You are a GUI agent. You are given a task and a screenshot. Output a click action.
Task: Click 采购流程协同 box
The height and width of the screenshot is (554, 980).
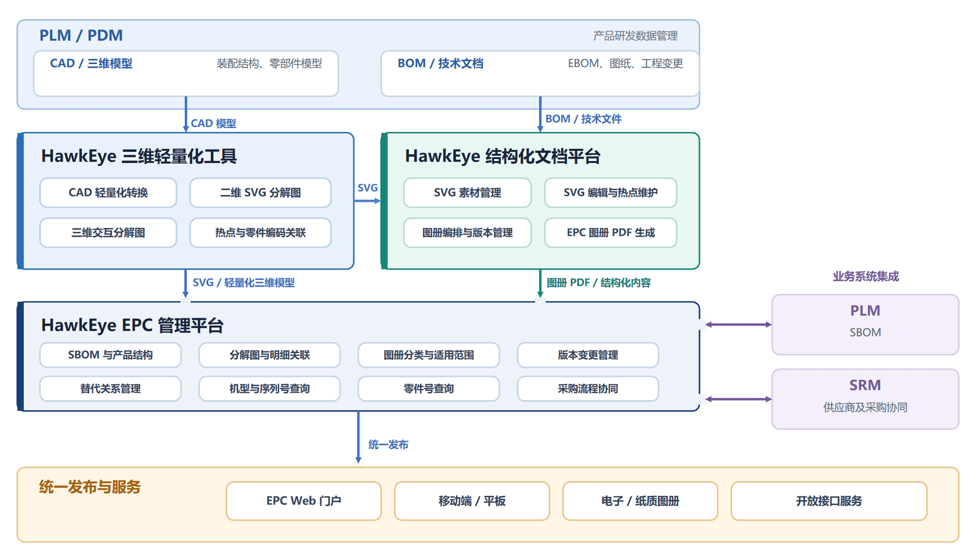click(x=588, y=389)
